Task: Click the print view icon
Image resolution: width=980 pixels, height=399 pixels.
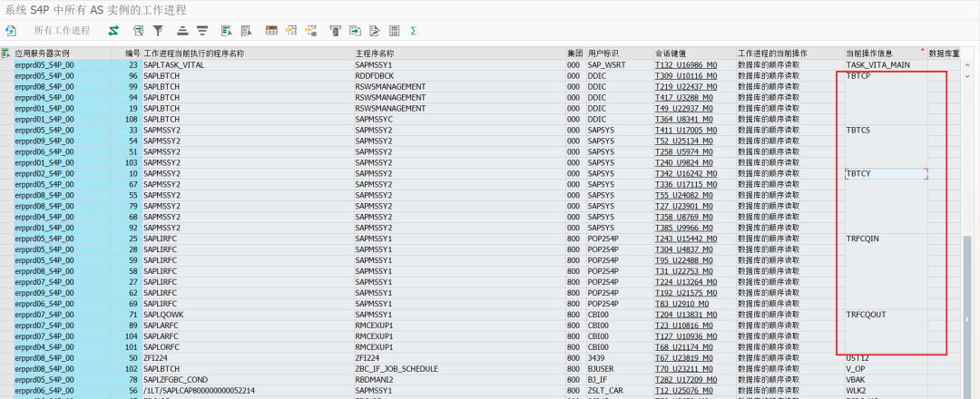Action: pyautogui.click(x=336, y=30)
